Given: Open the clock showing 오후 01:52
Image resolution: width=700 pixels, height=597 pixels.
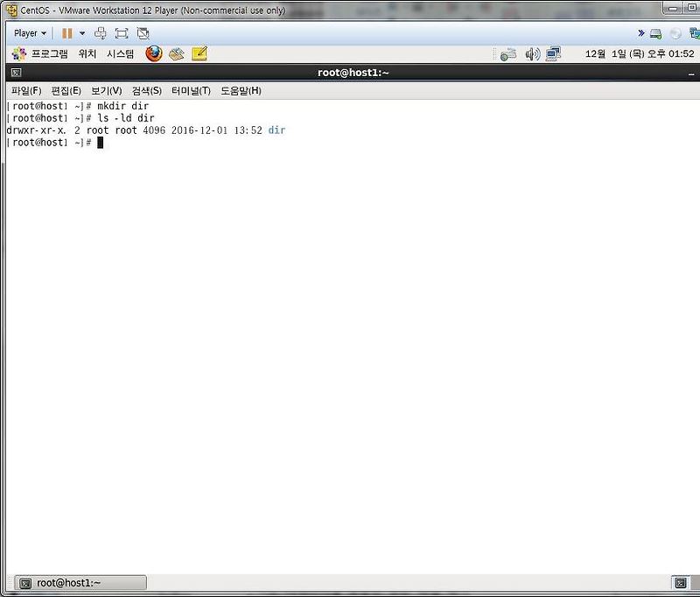Looking at the screenshot, I should (640, 54).
